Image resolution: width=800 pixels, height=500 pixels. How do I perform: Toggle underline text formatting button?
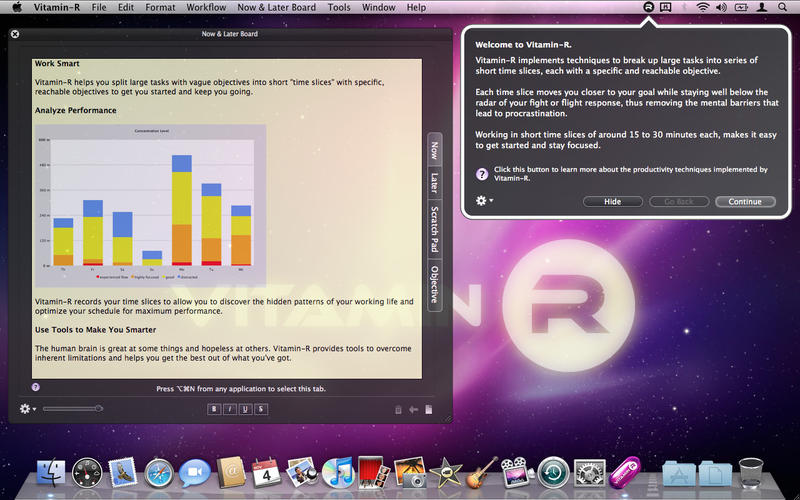(245, 408)
